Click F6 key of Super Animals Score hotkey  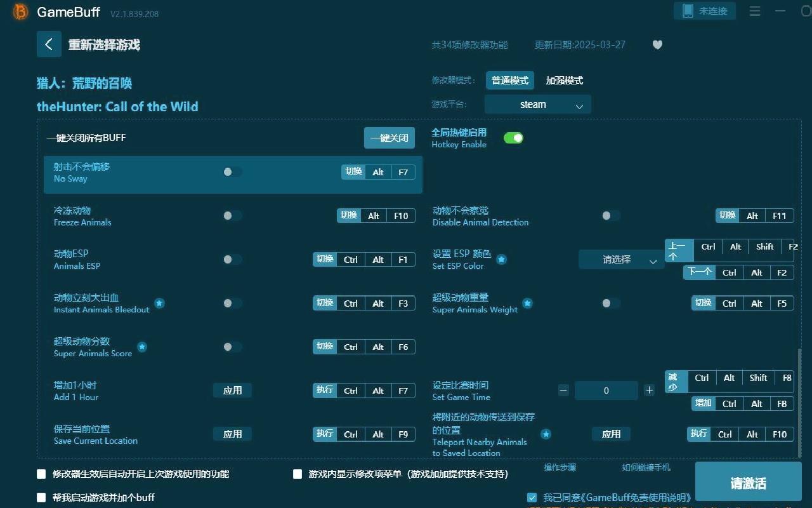tap(403, 347)
